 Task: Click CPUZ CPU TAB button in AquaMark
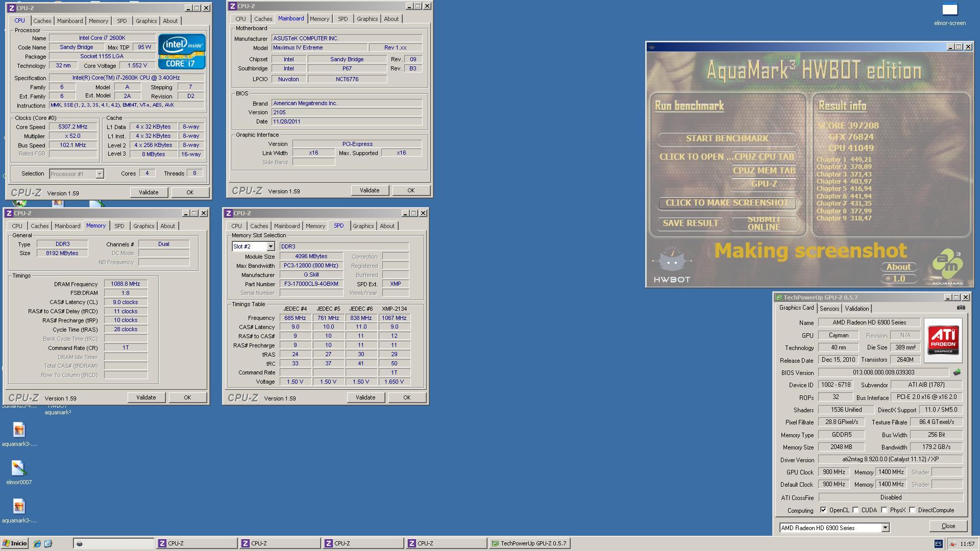[764, 157]
